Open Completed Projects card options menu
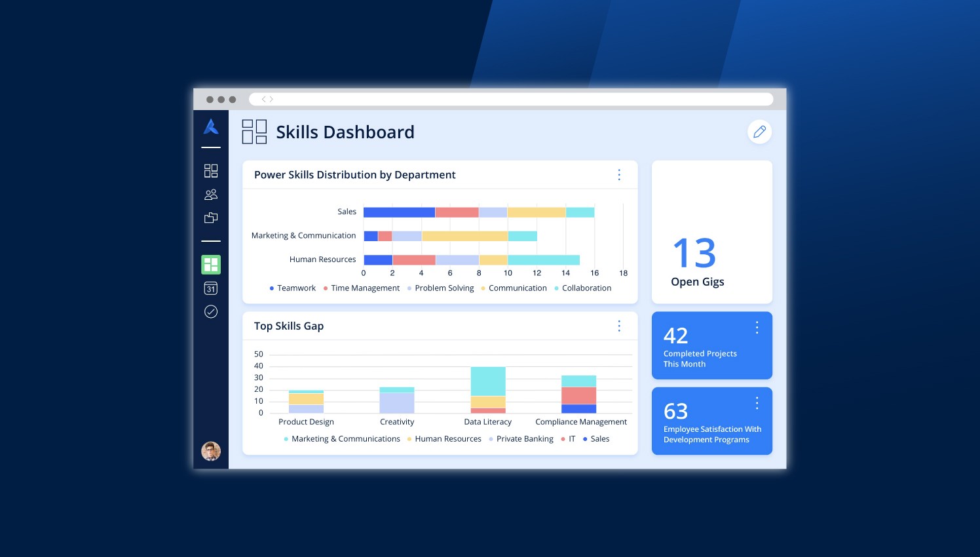The height and width of the screenshot is (557, 980). coord(757,328)
